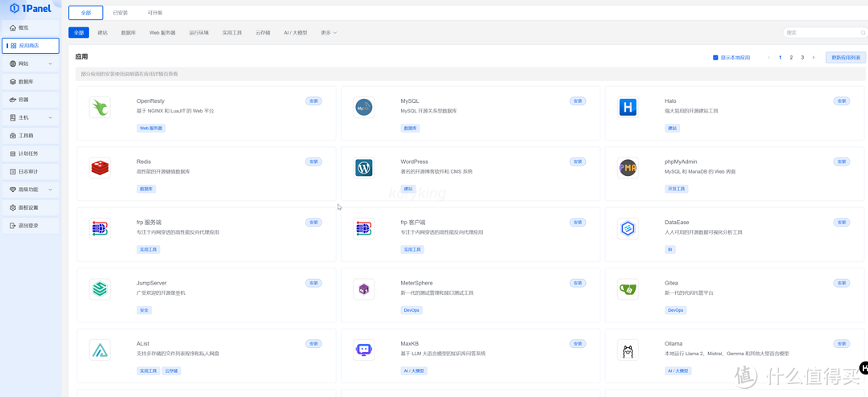This screenshot has height=397, width=868.
Task: Click the Halo app icon
Action: 628,108
